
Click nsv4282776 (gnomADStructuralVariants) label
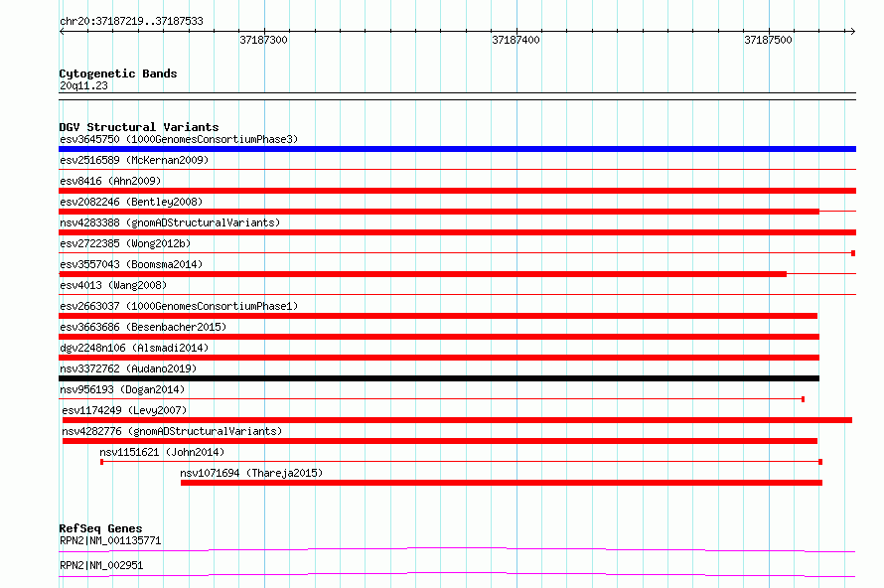172,431
